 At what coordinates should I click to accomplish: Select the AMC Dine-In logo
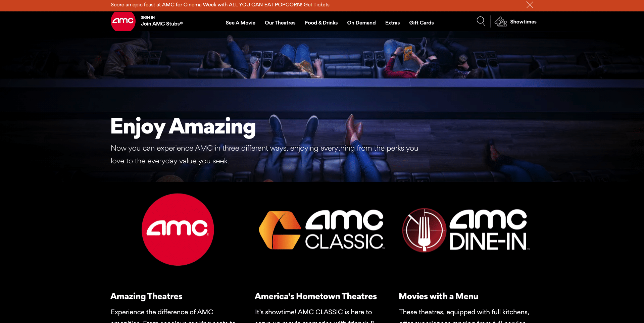465,230
